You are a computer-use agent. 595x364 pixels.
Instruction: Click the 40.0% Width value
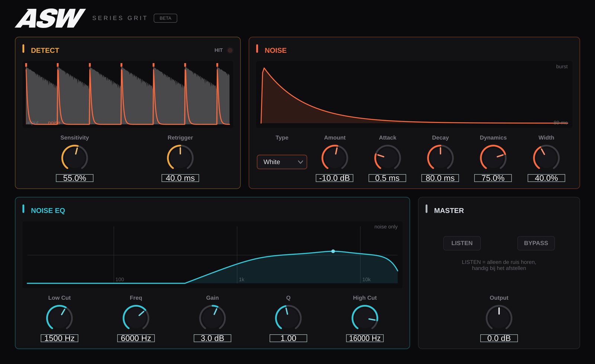click(x=546, y=178)
